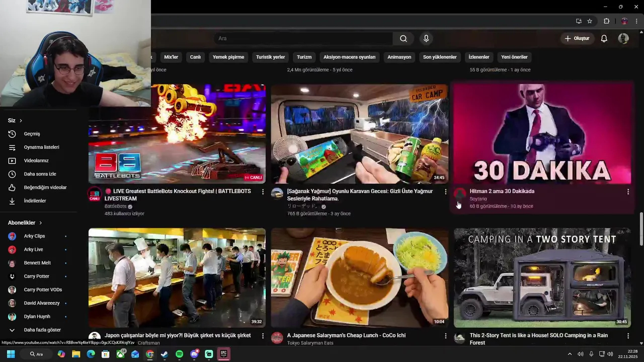Open options for Karavan Gecesi video
This screenshot has width=644, height=362.
(445, 192)
